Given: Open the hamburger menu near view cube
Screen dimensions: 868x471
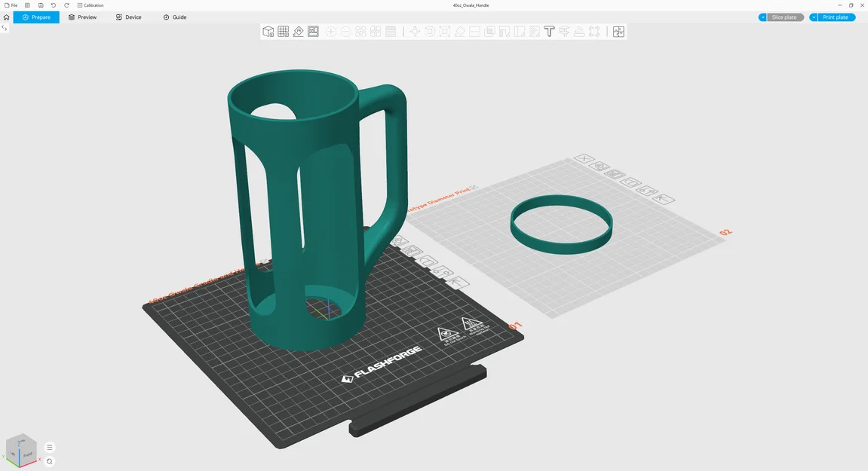Looking at the screenshot, I should click(x=49, y=447).
